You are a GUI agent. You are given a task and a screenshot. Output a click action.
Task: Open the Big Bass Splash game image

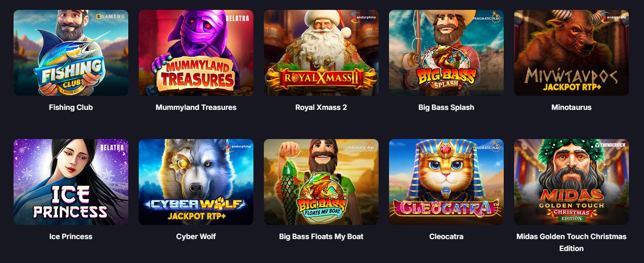446,53
